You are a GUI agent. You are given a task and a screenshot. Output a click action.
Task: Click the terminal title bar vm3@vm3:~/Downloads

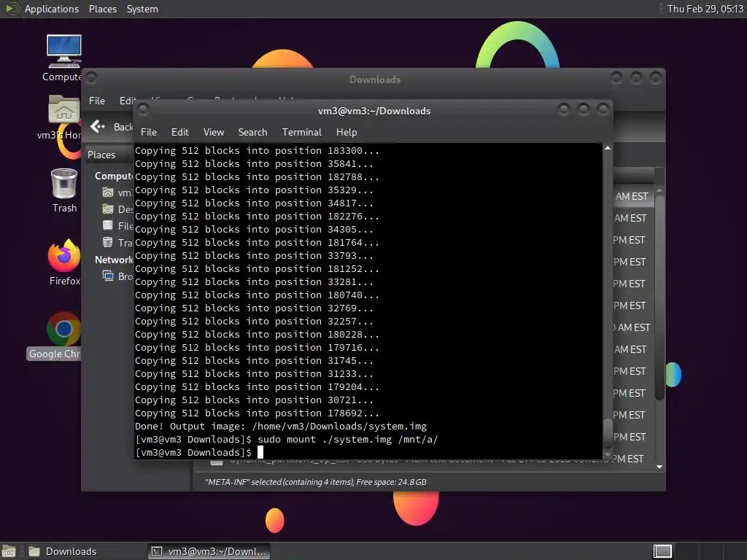click(374, 111)
